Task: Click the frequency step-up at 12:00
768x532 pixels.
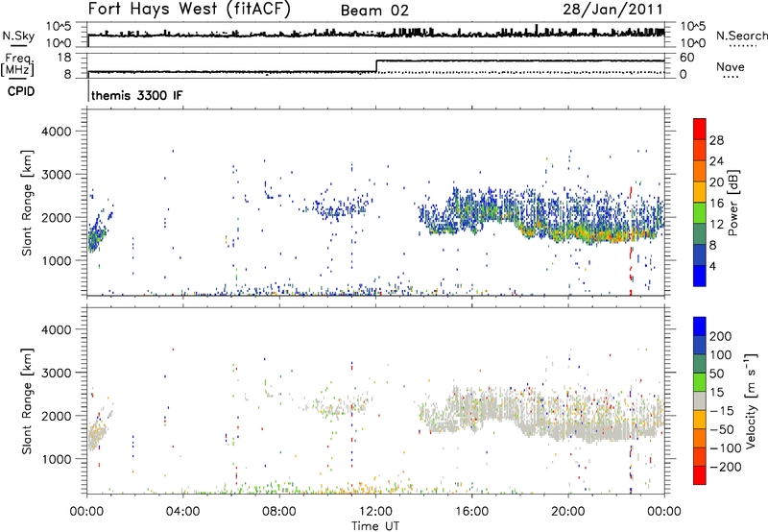Action: [376, 66]
